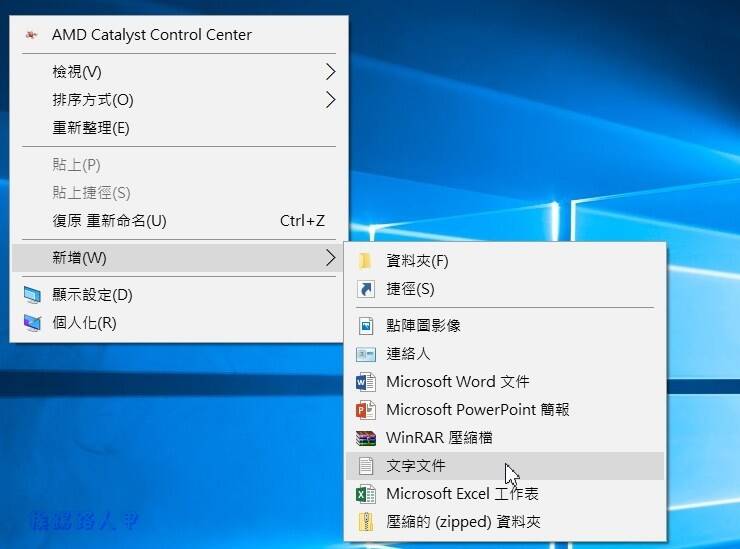Image resolution: width=740 pixels, height=549 pixels.
Task: Click the 顯示設定 monitor icon
Action: 32,295
